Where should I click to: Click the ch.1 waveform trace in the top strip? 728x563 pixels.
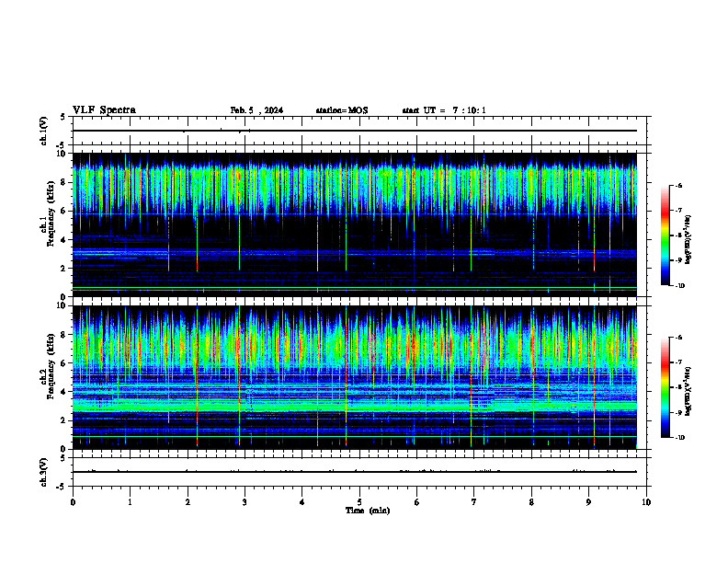point(355,131)
